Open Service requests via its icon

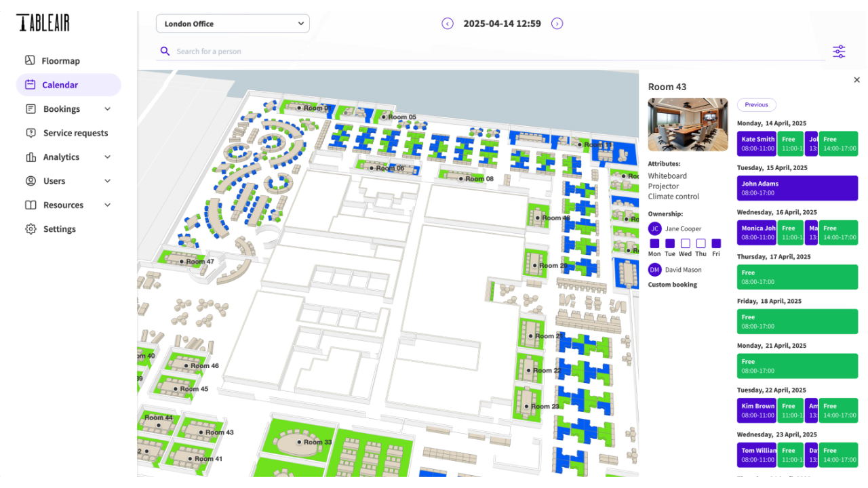[31, 133]
